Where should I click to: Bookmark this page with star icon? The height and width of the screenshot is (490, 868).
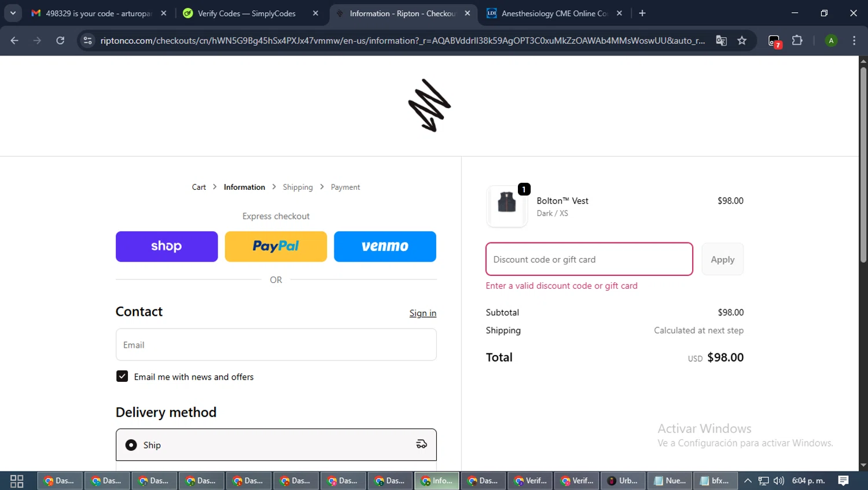(x=742, y=40)
